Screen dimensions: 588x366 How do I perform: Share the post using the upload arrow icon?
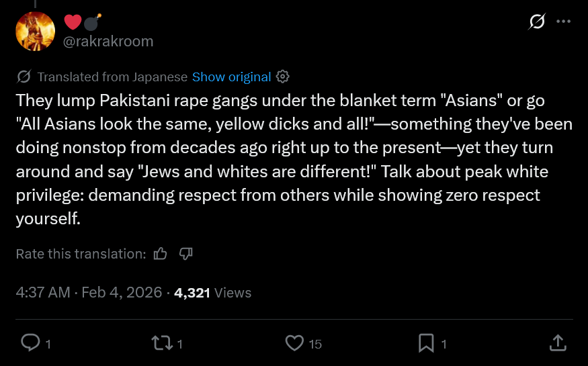click(x=558, y=343)
